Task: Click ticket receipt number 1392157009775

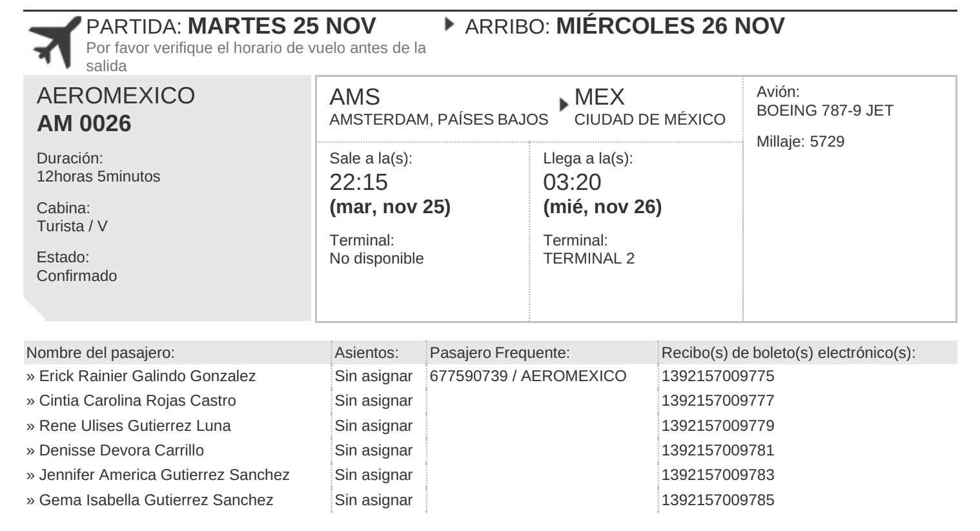Action: (718, 376)
